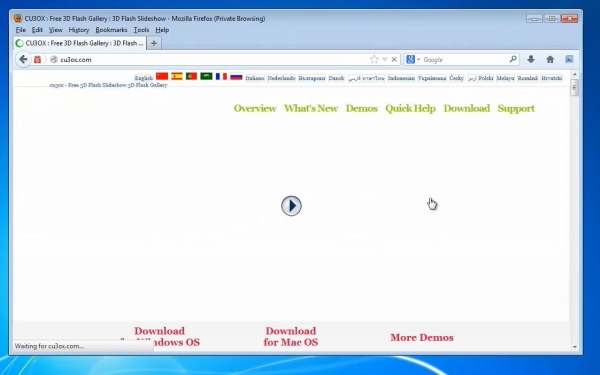Image resolution: width=600 pixels, height=375 pixels.
Task: Bookmark this page with the star icon
Action: 374,59
